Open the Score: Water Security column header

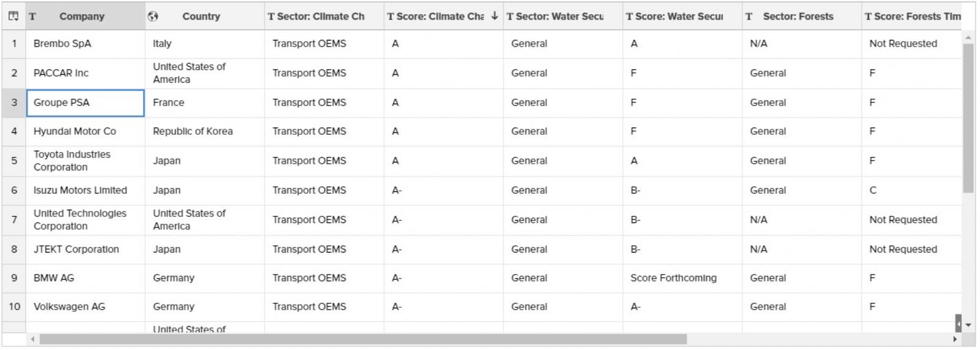[682, 17]
